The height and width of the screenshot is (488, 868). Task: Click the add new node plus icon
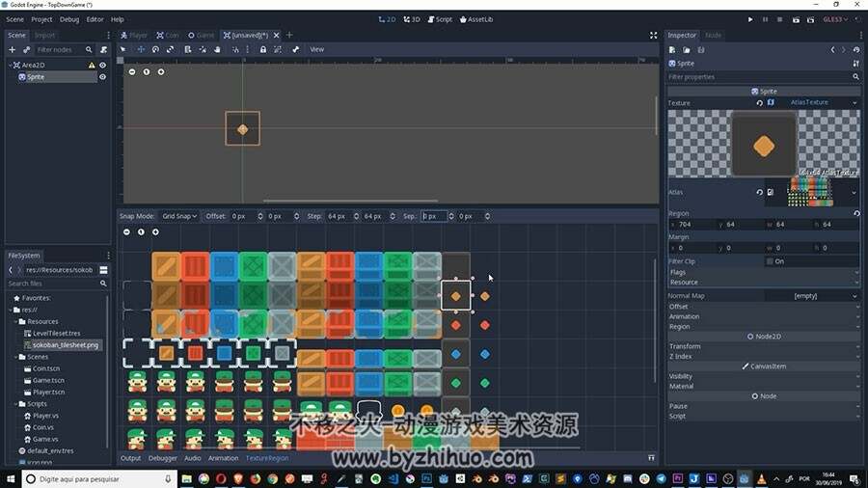12,50
